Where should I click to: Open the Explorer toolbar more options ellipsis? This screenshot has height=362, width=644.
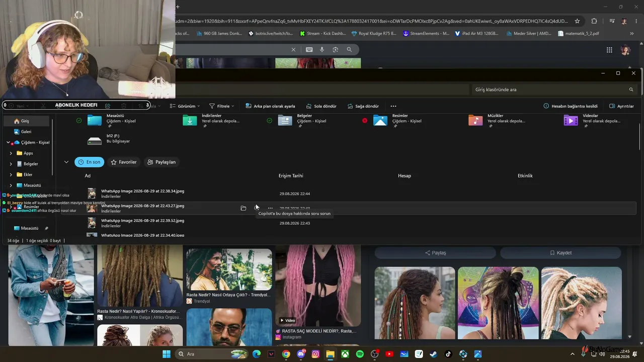393,106
